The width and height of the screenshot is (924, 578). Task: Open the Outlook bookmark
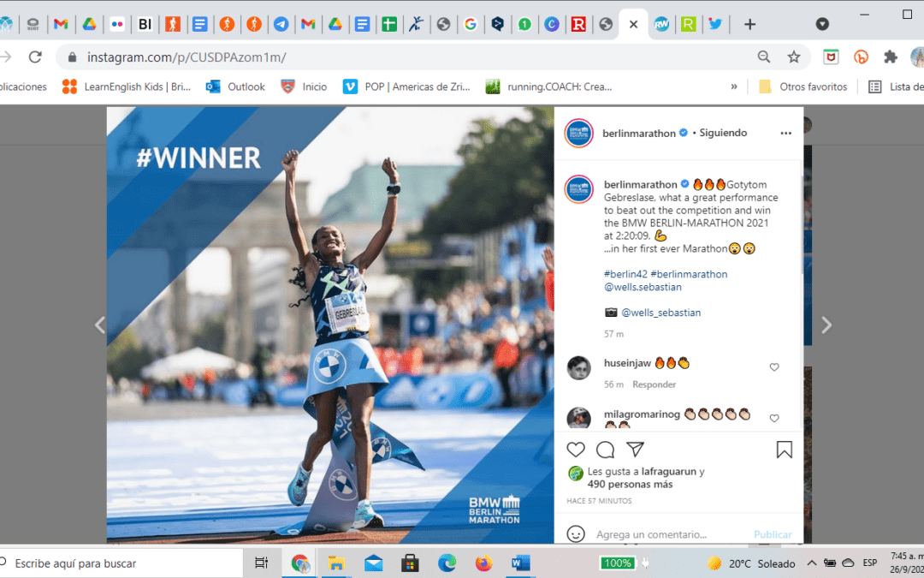(x=236, y=86)
